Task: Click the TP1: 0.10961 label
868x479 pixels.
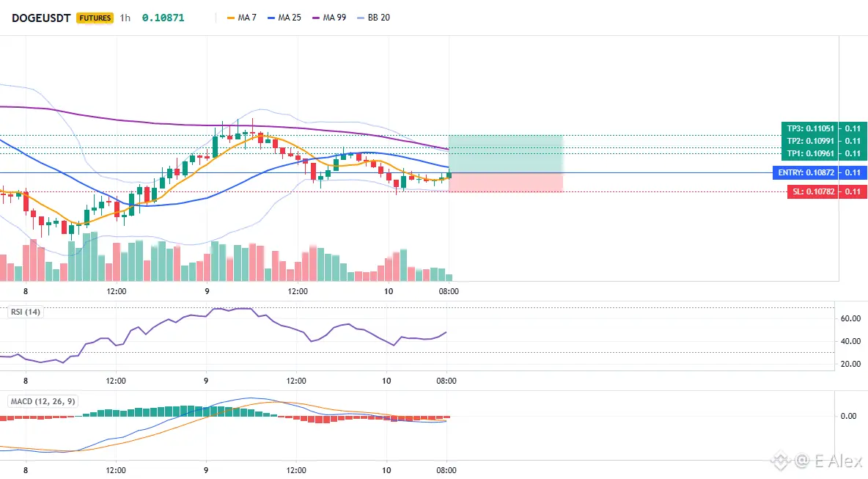Action: tap(810, 153)
